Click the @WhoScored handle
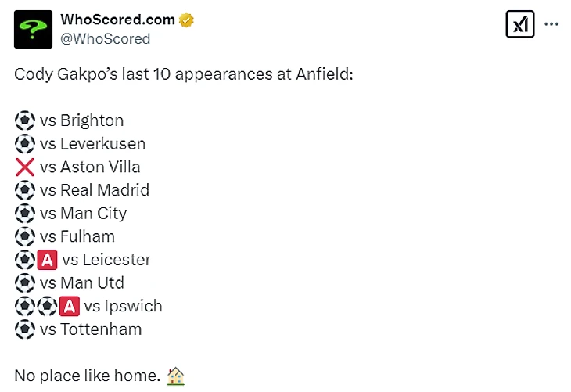The image size is (571, 392). coord(106,38)
